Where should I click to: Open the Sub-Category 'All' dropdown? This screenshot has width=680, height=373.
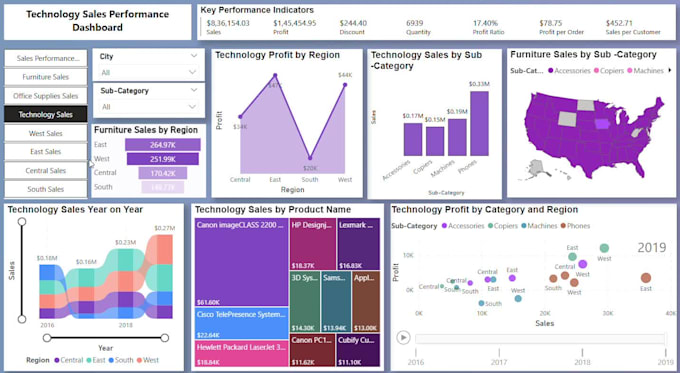148,107
